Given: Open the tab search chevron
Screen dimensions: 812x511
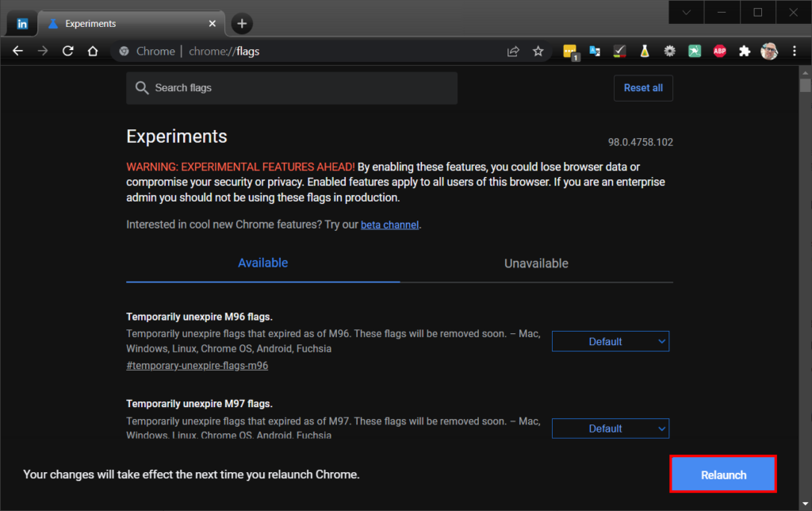Looking at the screenshot, I should click(x=686, y=13).
